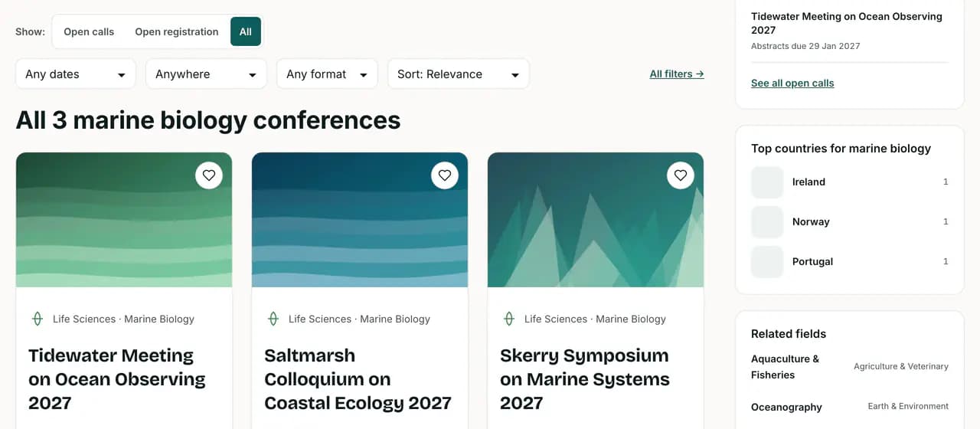The width and height of the screenshot is (980, 429).
Task: Click the Related fields heading
Action: tap(789, 334)
